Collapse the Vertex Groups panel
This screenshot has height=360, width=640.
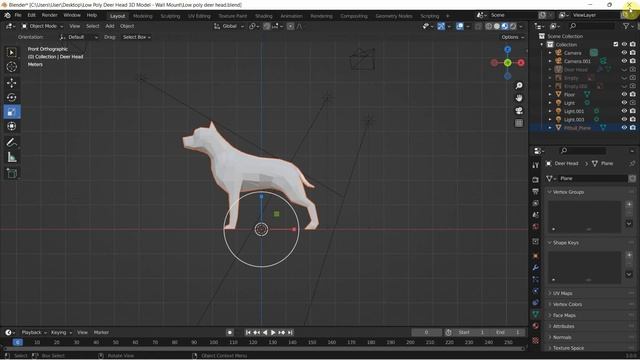coord(567,192)
